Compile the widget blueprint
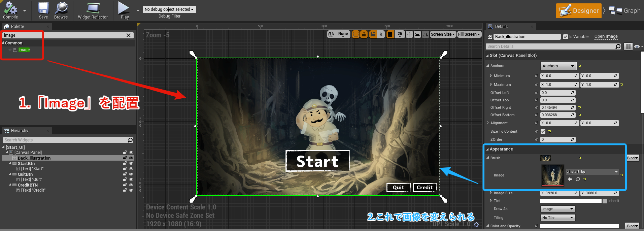Screen dimensions: 644x231 tap(10, 10)
